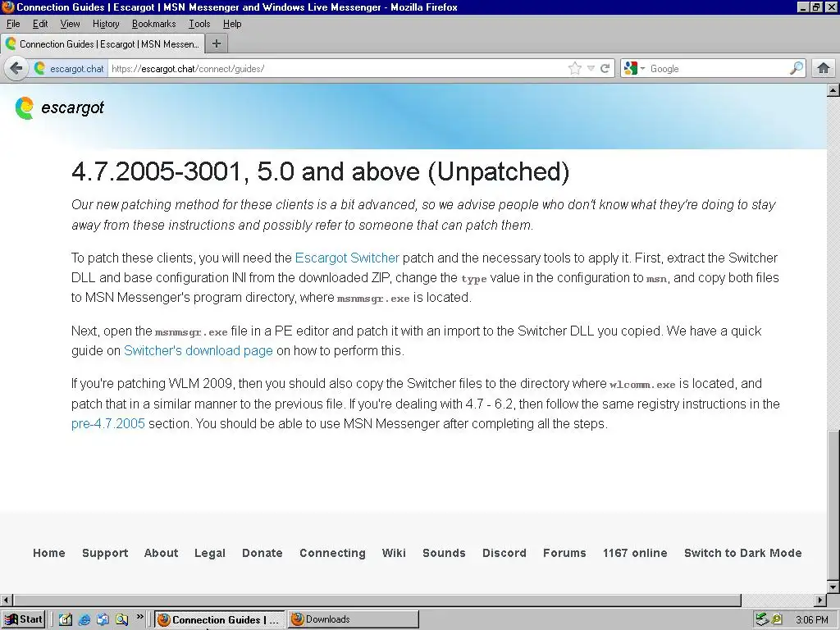Viewport: 840px width, 630px height.
Task: Click the heading '4.7.2005-3001, 5.0 and above'
Action: pos(321,171)
